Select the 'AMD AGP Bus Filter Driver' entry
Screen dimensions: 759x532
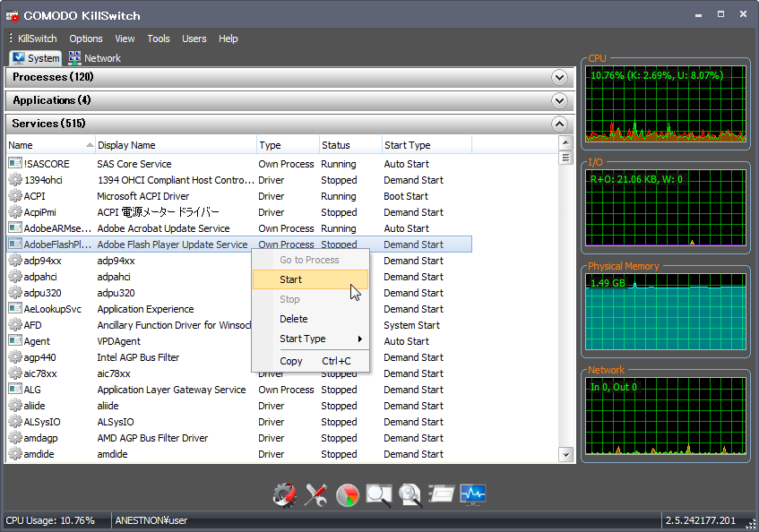pos(152,438)
